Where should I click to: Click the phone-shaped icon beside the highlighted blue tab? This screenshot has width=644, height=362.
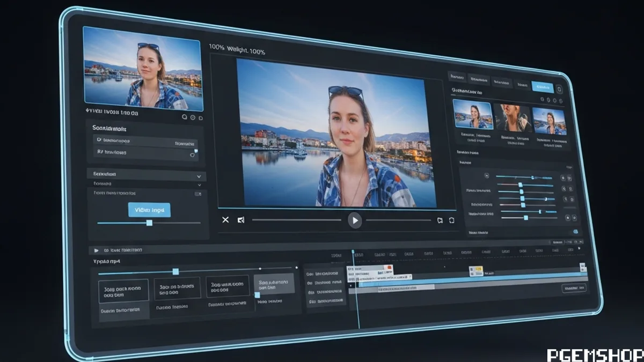coord(559,89)
